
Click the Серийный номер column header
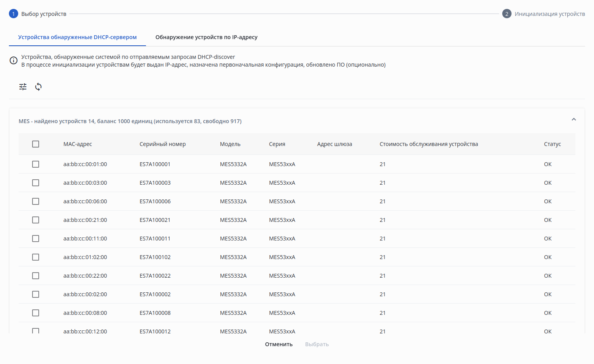pyautogui.click(x=163, y=144)
